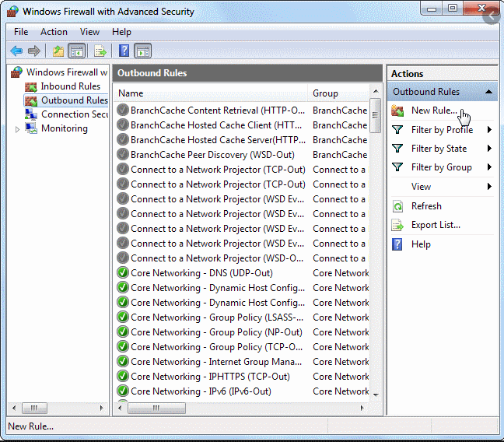504x442 pixels.
Task: Open the View submenu arrow in Actions
Action: point(489,186)
